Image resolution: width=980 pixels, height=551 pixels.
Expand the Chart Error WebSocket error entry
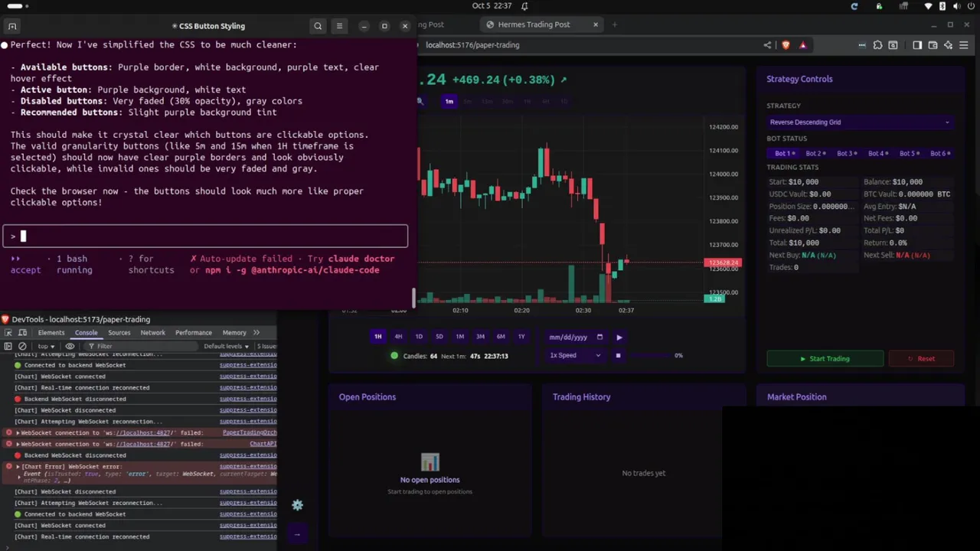click(18, 467)
